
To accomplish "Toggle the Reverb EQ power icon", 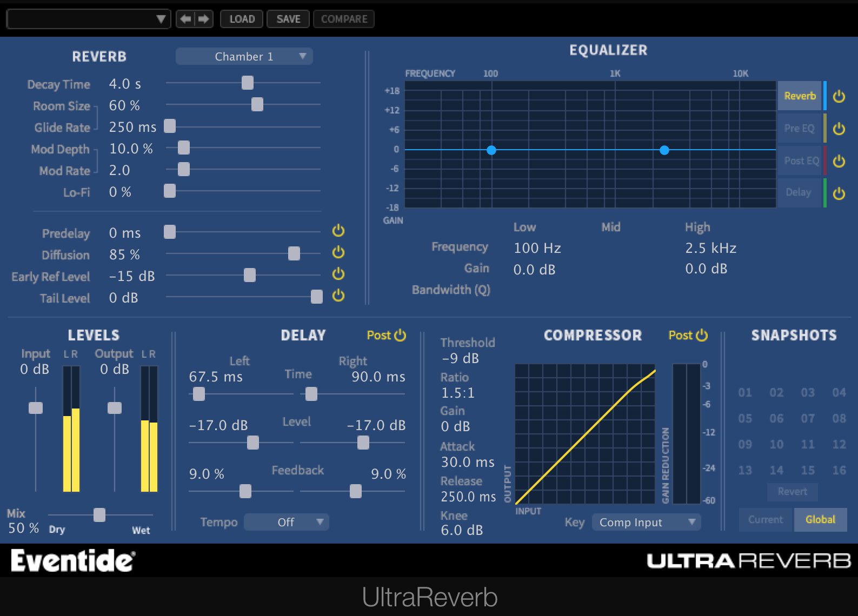I will [839, 96].
